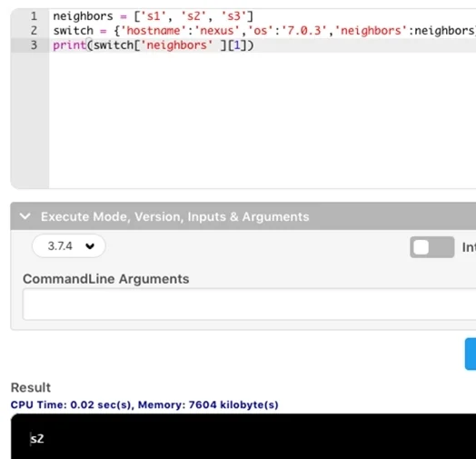The width and height of the screenshot is (476, 459).
Task: Click the CommandLine Arguments input field
Action: pyautogui.click(x=249, y=304)
